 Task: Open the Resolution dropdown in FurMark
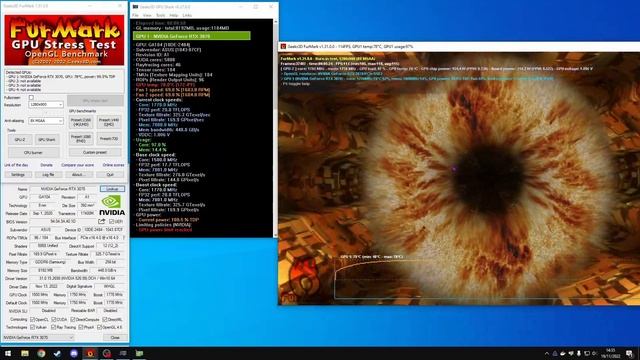(46, 104)
